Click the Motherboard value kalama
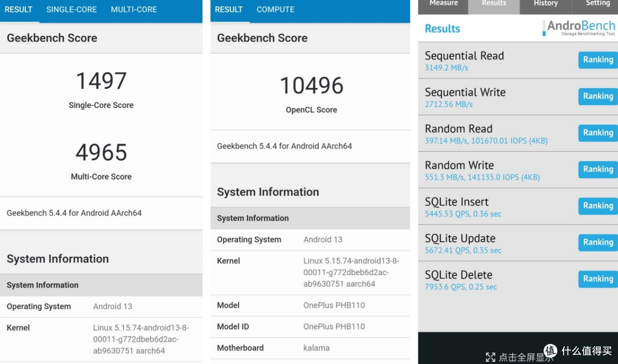This screenshot has height=364, width=618. tap(316, 348)
